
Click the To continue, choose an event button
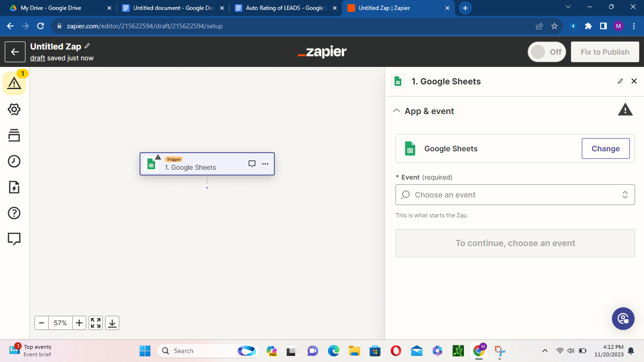(515, 243)
